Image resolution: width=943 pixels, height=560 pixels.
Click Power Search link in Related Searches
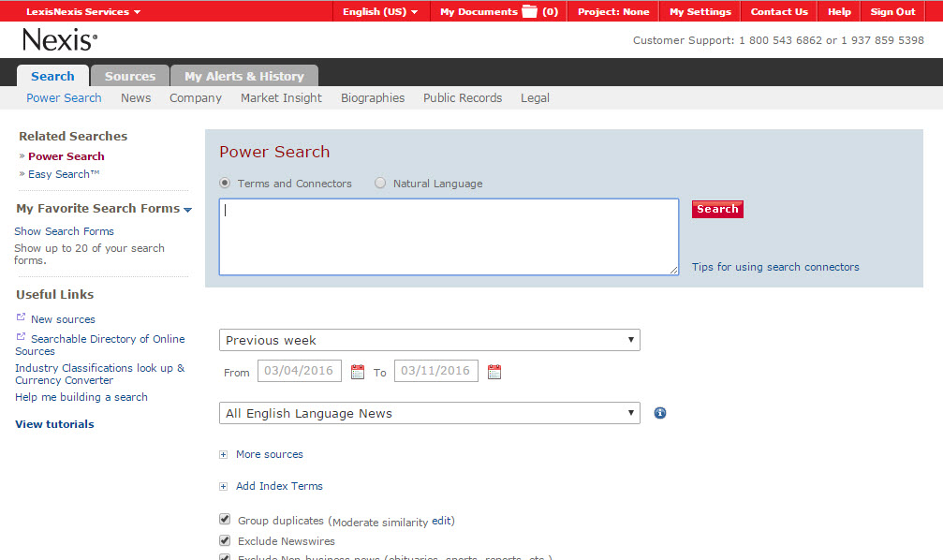(66, 156)
